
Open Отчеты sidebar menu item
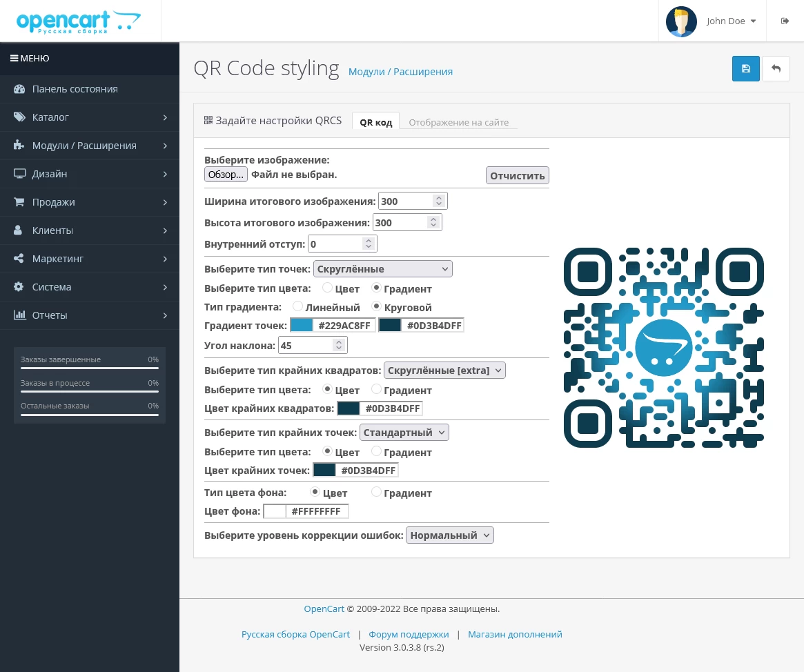[x=90, y=315]
